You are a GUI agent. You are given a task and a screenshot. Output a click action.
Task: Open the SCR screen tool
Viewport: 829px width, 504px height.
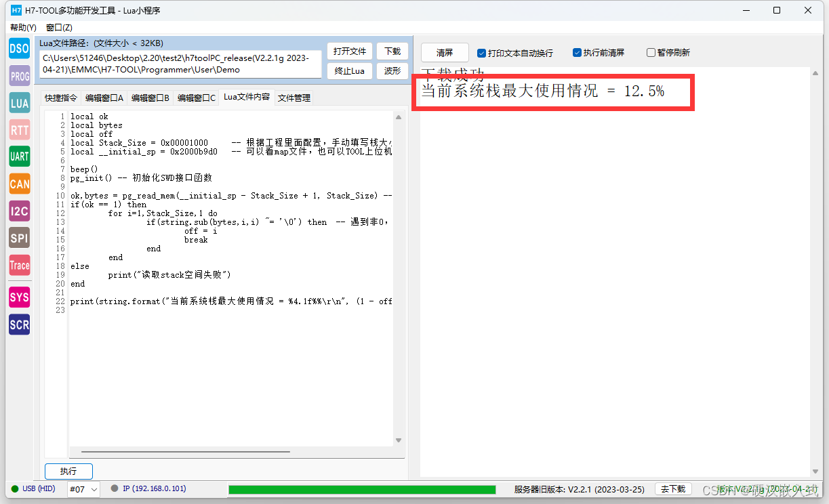point(20,324)
